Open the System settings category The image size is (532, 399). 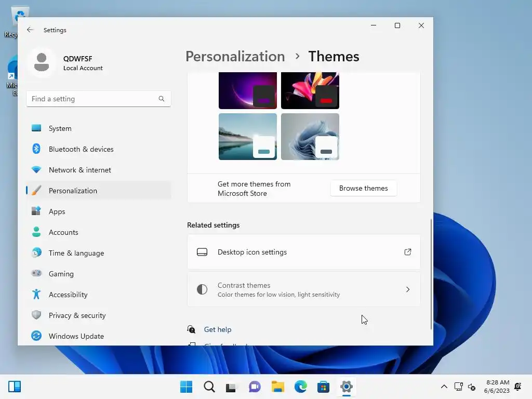click(99, 128)
